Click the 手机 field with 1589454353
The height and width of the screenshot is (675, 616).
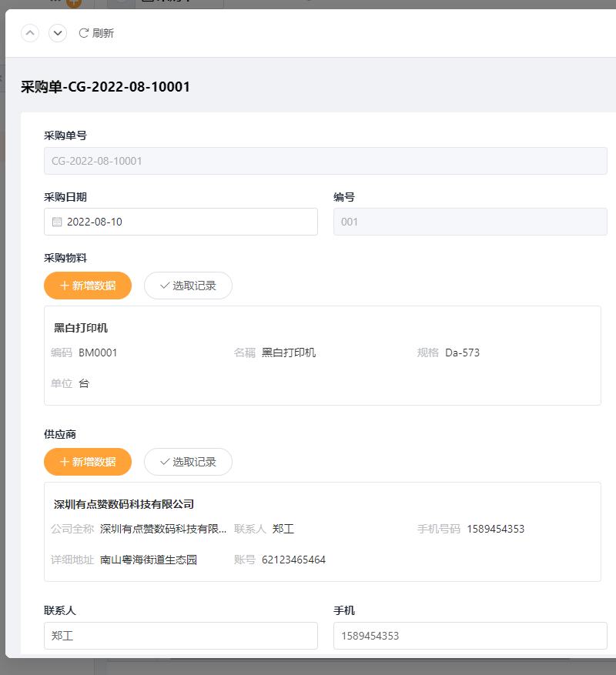tap(470, 636)
